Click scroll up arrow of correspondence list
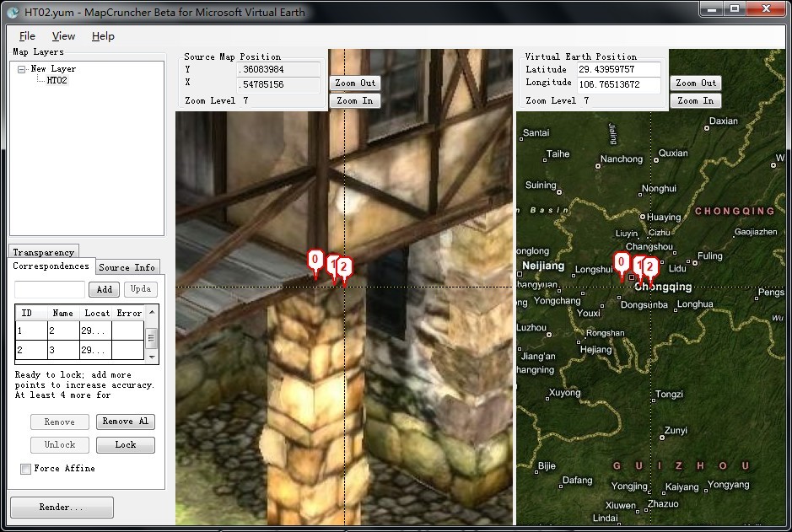The image size is (792, 532). (x=152, y=311)
